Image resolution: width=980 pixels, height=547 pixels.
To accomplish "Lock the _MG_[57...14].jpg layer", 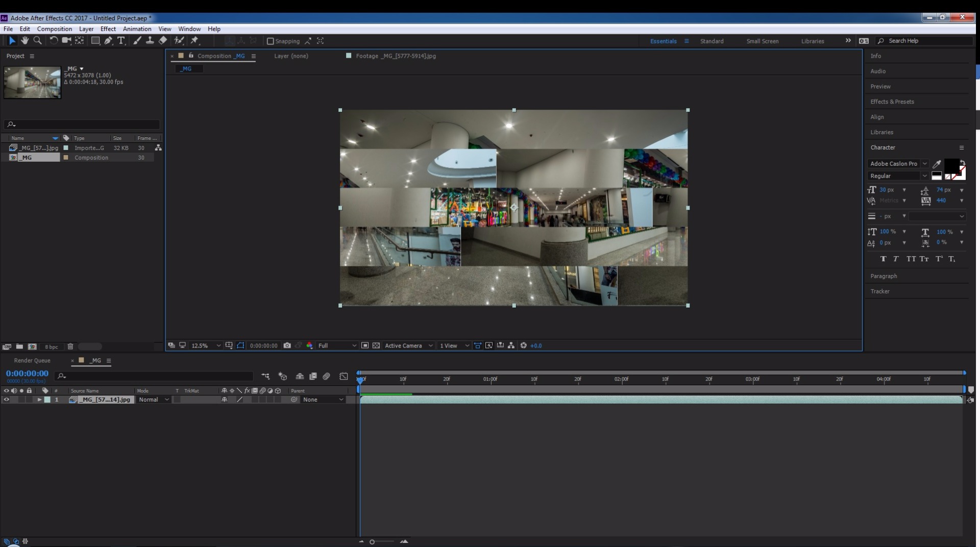I will click(29, 400).
